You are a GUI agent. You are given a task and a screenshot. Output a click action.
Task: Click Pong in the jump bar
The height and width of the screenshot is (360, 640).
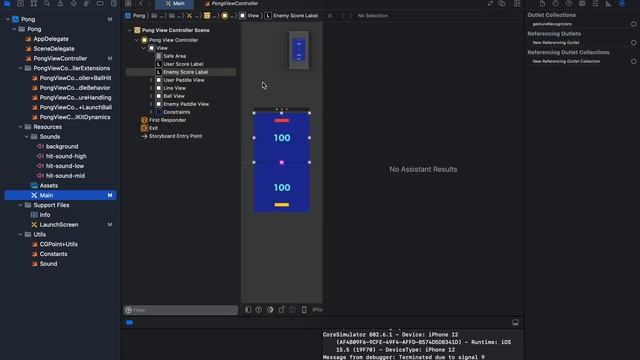[135, 16]
